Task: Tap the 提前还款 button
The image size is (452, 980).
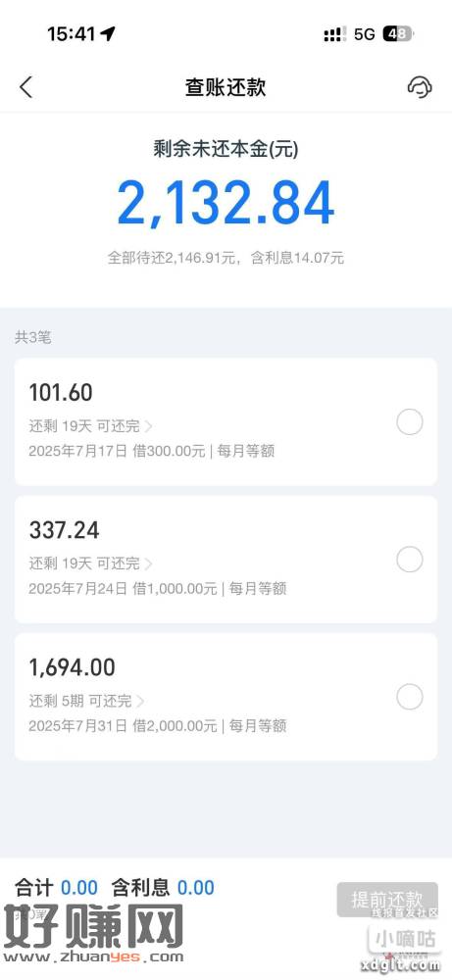Action: [x=387, y=900]
